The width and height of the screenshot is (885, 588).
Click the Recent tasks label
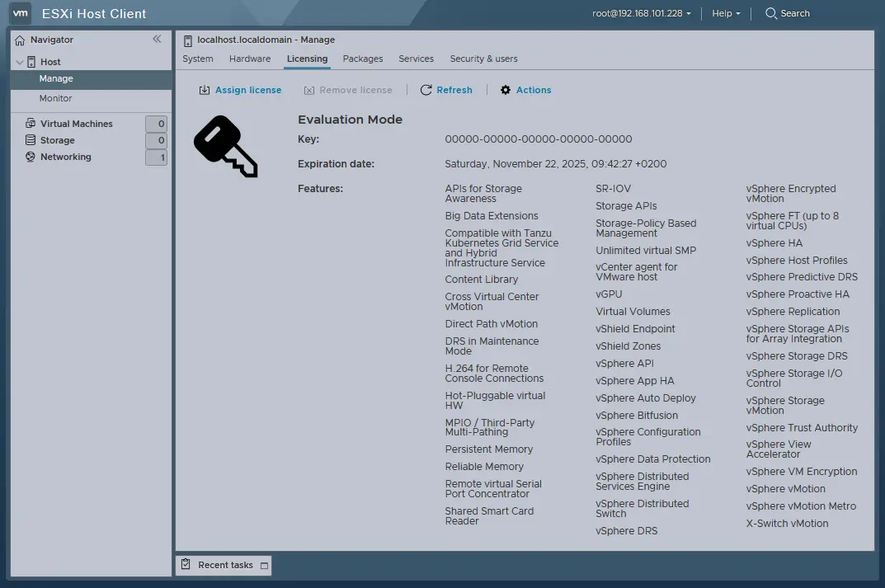(225, 565)
